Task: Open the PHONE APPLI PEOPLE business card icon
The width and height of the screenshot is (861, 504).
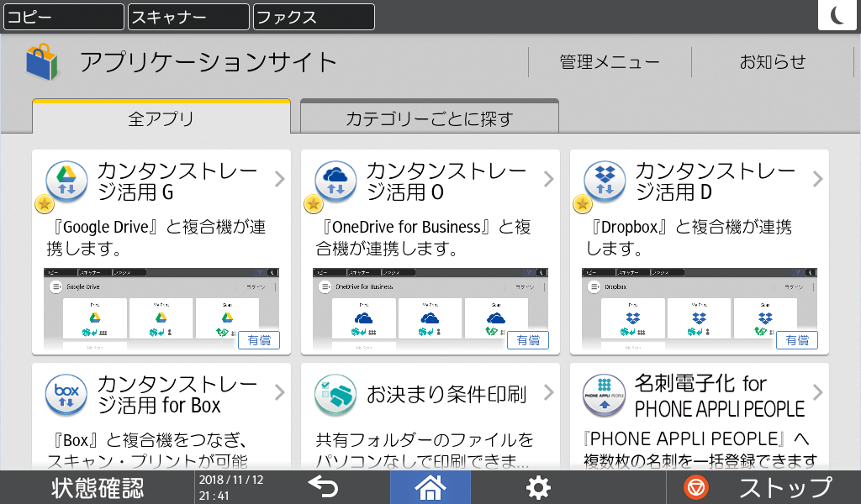Action: (x=604, y=395)
